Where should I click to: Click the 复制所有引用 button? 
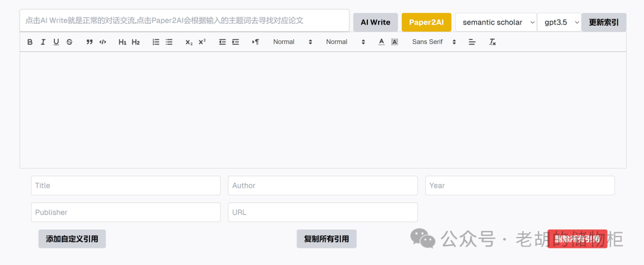click(327, 239)
